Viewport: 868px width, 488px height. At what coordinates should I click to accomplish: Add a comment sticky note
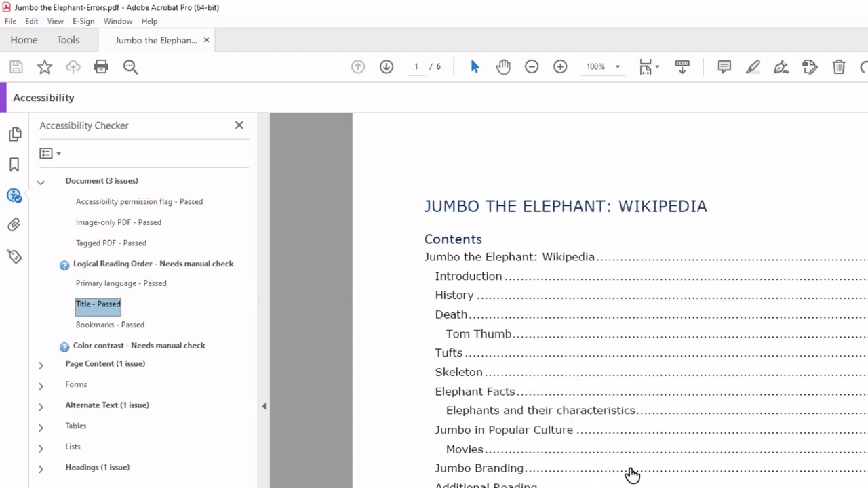click(x=724, y=66)
